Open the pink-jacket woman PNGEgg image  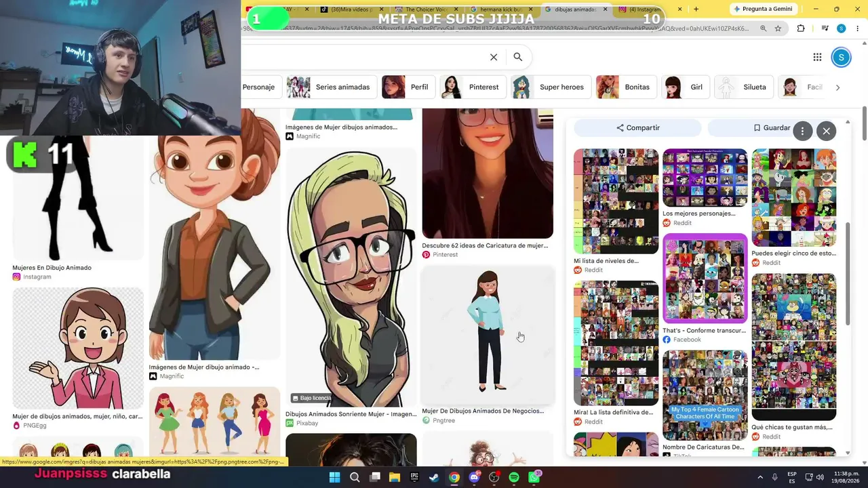(x=78, y=348)
